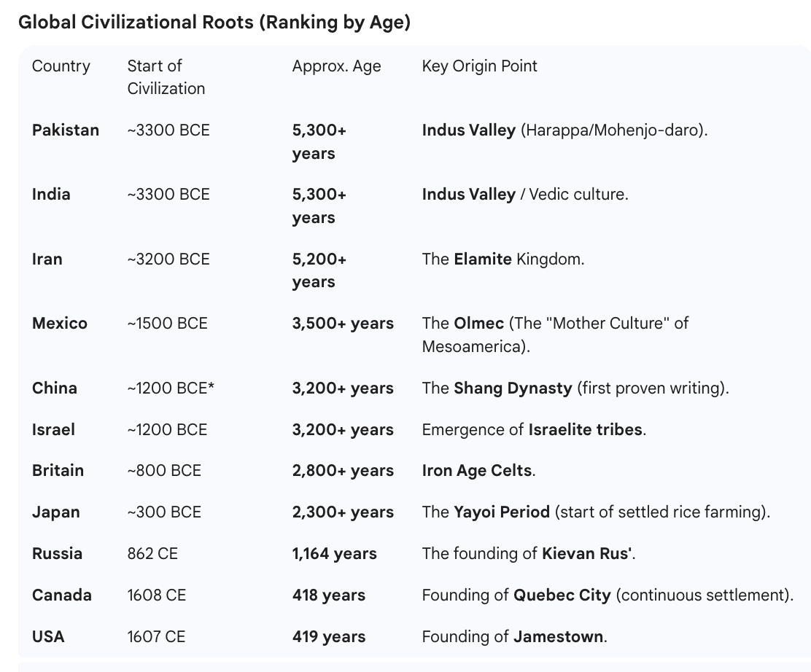Click '~3300 BCE' in the Pakistan row
Screen dimensions: 811x672
(x=168, y=130)
